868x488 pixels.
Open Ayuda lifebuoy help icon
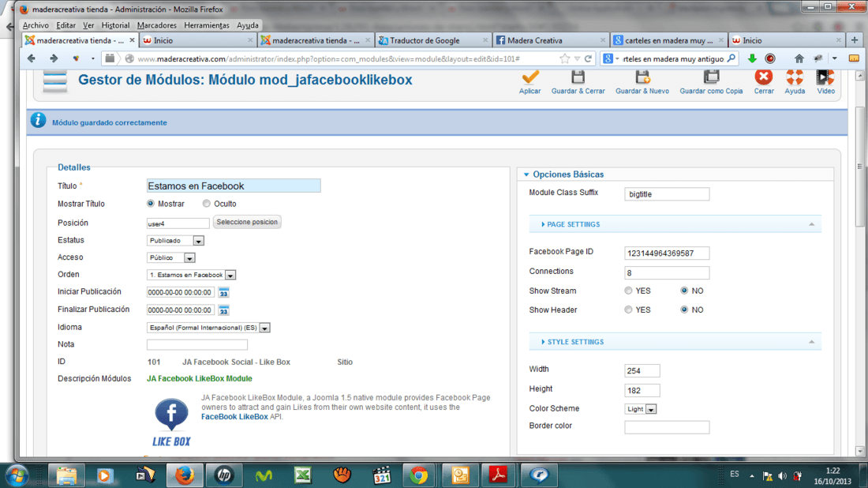(795, 77)
